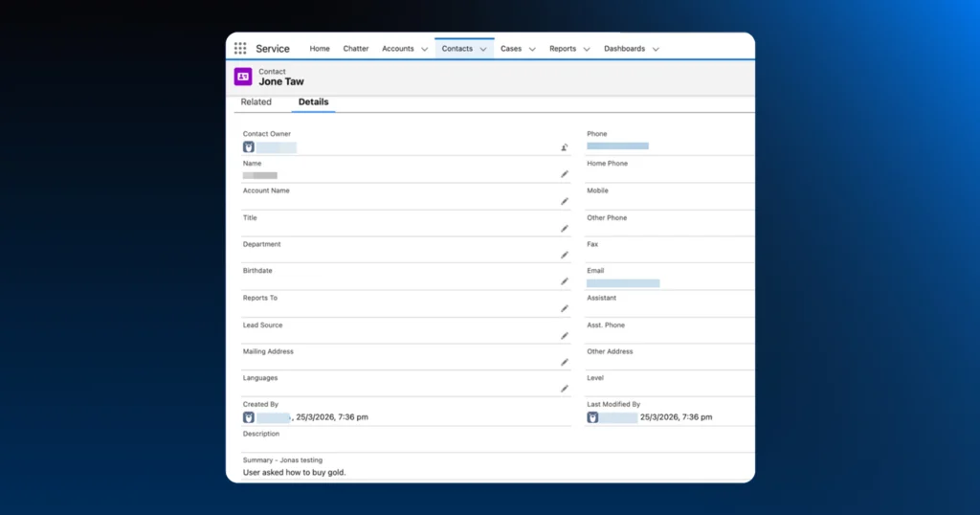Click the Mobile field label
This screenshot has height=515, width=980.
[597, 190]
